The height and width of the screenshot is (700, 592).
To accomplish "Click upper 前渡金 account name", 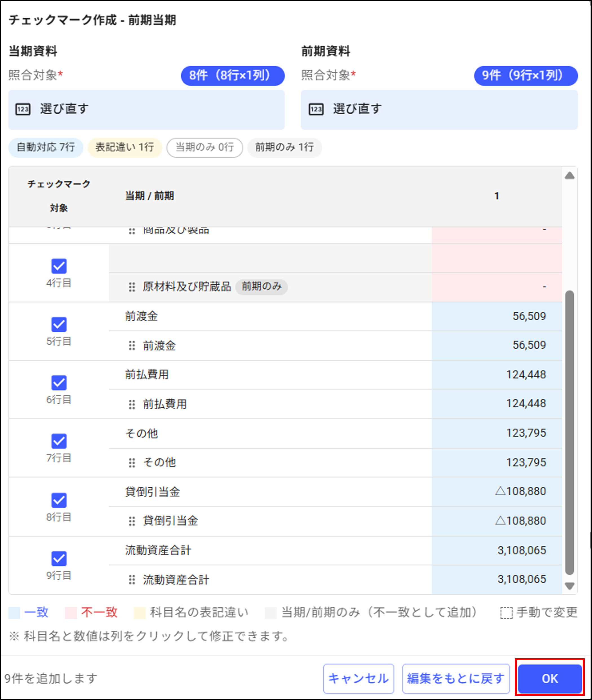I will click(141, 316).
